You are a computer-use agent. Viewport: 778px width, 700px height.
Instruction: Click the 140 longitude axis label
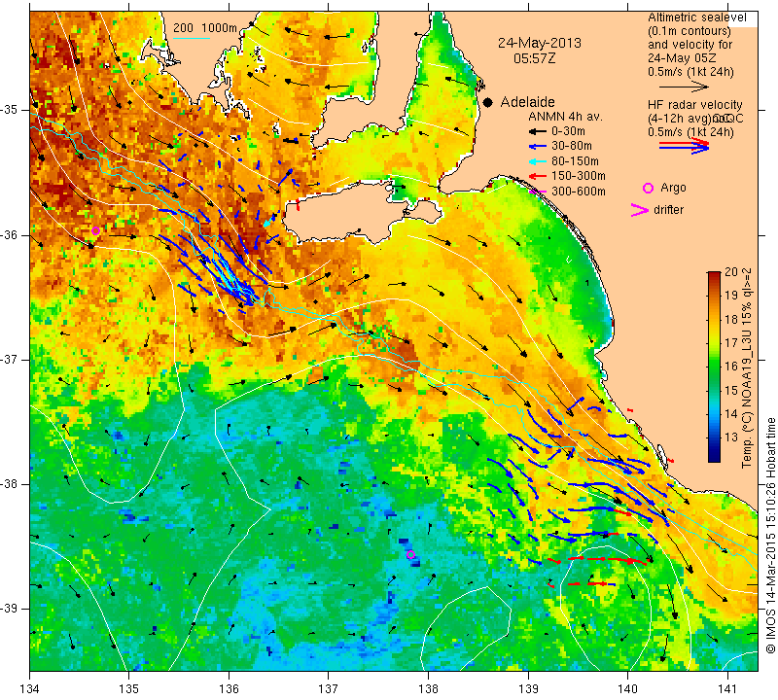[627, 689]
